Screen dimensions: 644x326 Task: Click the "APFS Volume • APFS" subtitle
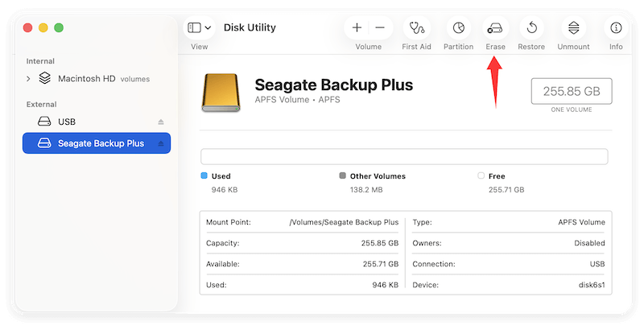297,100
